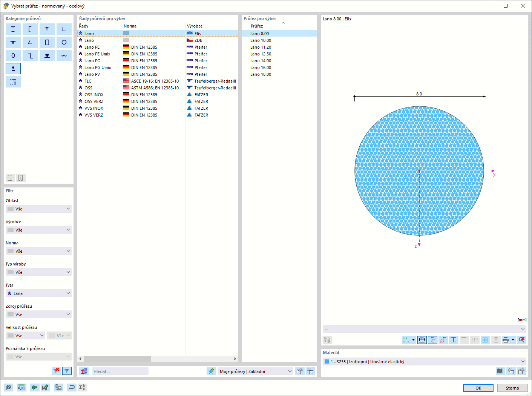
Task: Select the OSS INOX series row
Action: click(x=158, y=95)
